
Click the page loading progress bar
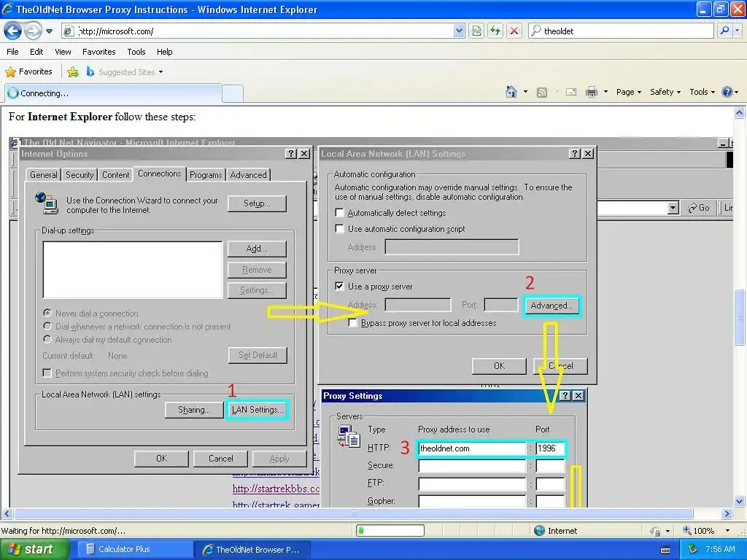pos(390,531)
